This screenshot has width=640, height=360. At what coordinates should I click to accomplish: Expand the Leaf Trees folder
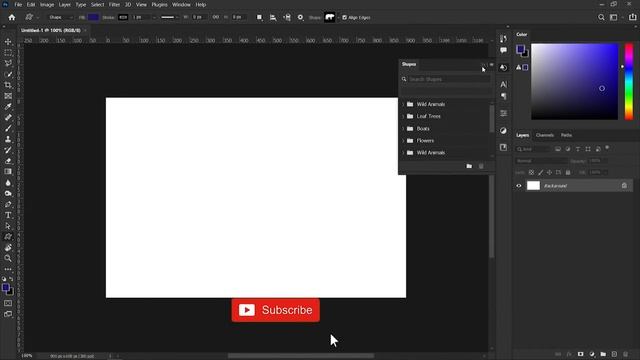(x=403, y=116)
